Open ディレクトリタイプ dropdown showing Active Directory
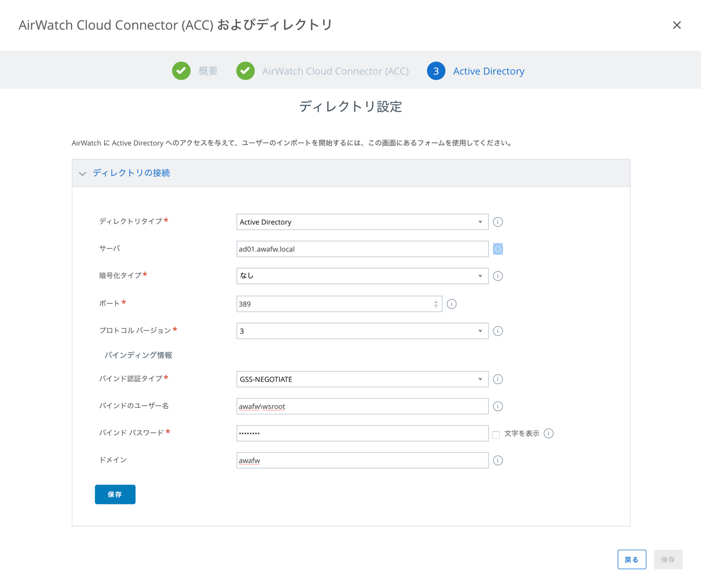 pyautogui.click(x=363, y=222)
